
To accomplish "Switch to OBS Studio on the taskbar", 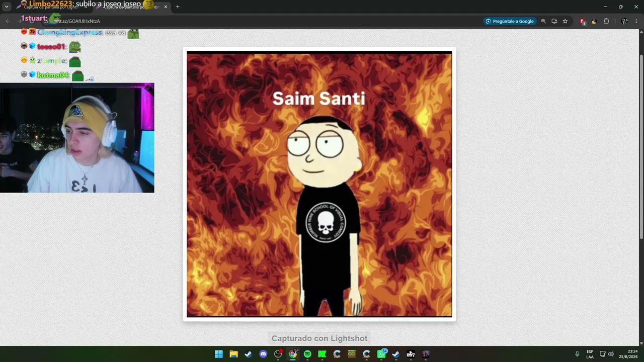I will (x=278, y=354).
